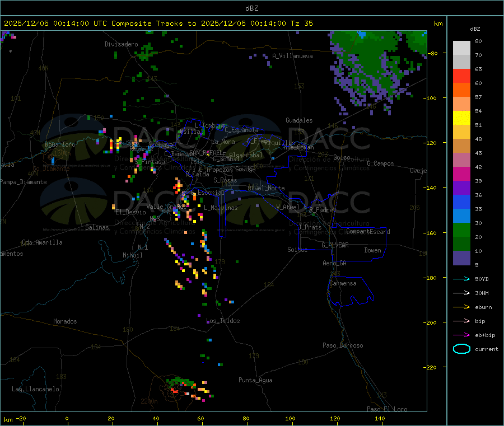Click the 'Pampa_Diamante' place label
This screenshot has height=426, width=504.
coord(24,182)
